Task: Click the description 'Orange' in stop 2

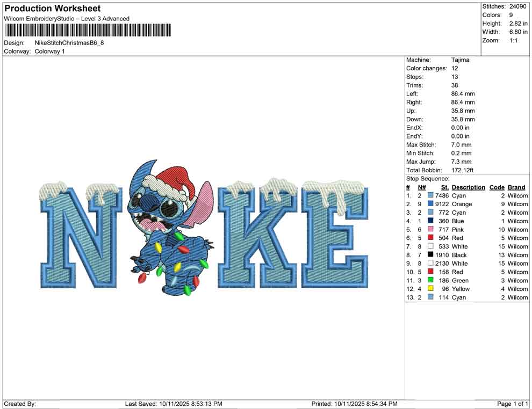Action: (462, 204)
